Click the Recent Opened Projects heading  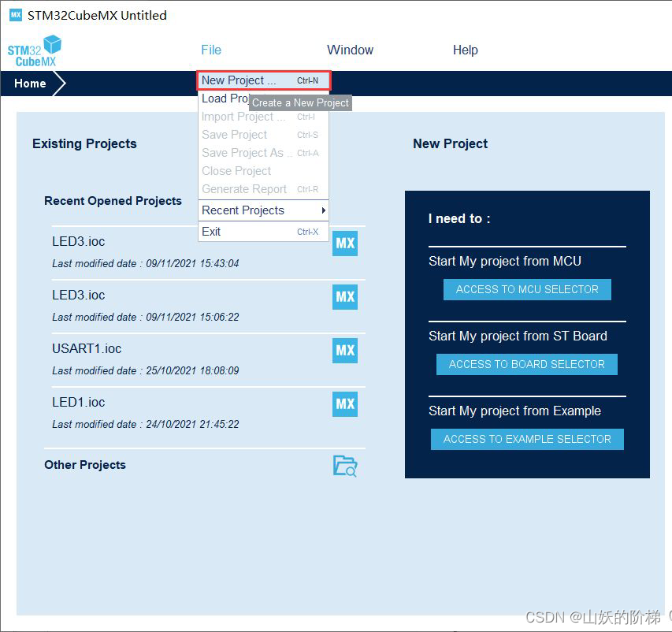pos(113,201)
